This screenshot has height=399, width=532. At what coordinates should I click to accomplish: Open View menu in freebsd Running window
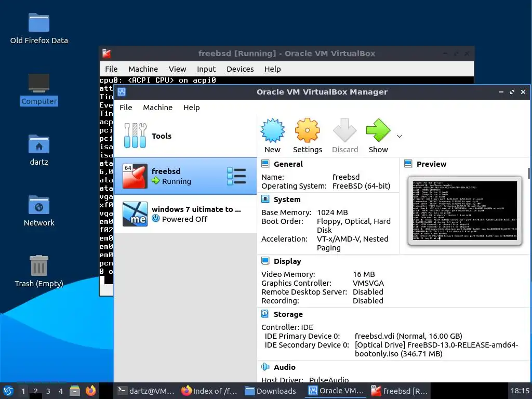178,69
